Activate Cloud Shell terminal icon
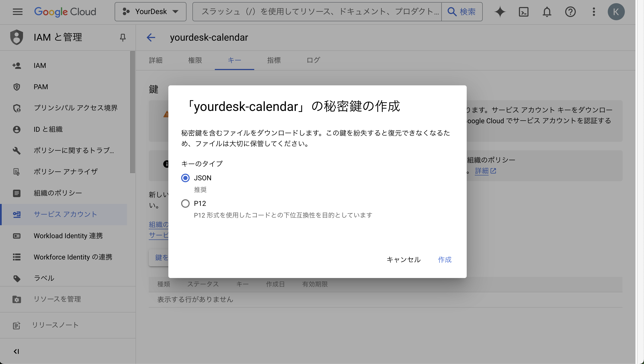 coord(524,12)
